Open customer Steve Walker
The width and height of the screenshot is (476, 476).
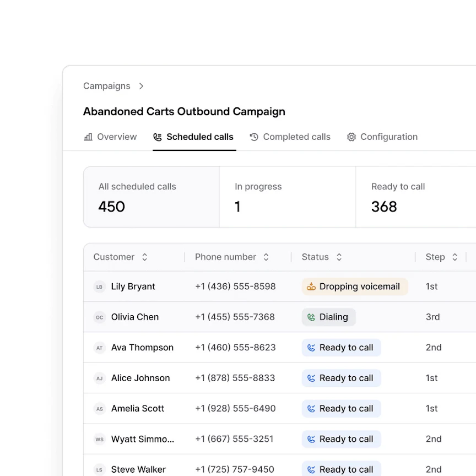pos(138,469)
